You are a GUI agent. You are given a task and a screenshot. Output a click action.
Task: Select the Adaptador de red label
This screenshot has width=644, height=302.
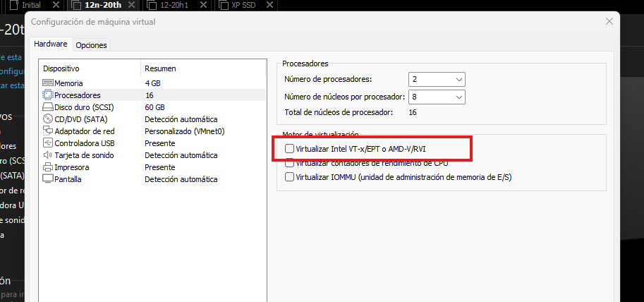click(84, 131)
